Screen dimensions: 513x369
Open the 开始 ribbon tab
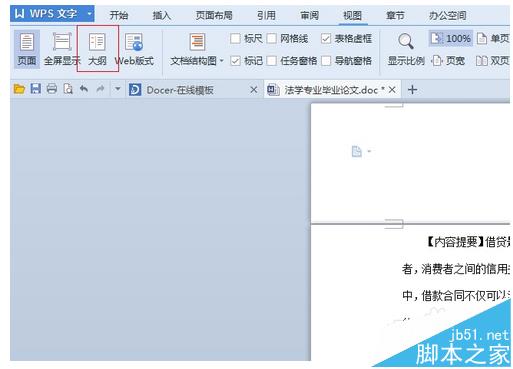(x=119, y=15)
